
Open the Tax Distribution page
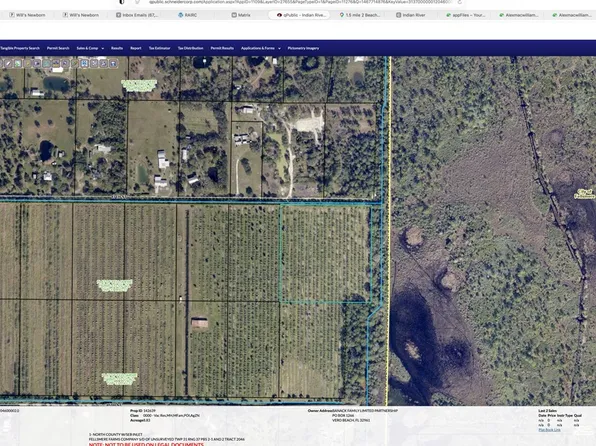point(190,48)
